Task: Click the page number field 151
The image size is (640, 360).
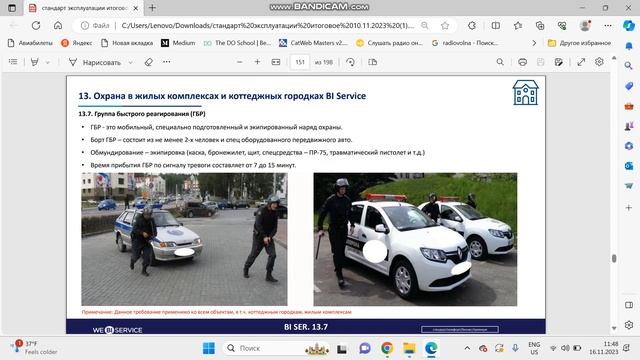Action: [300, 62]
